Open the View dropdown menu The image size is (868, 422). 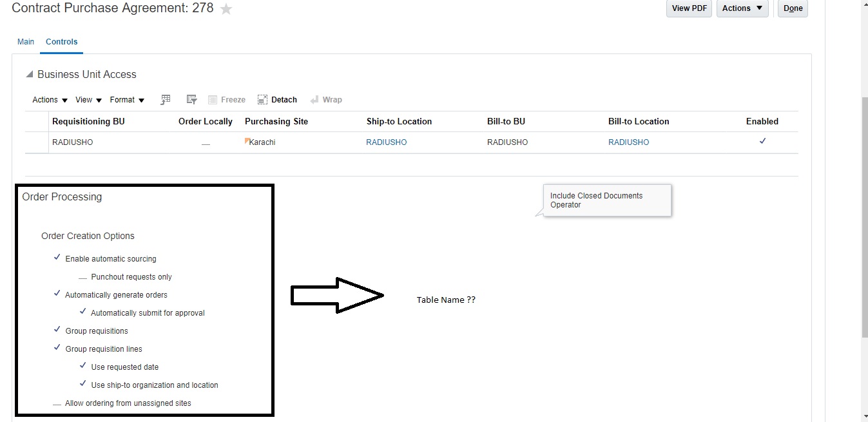coord(89,100)
